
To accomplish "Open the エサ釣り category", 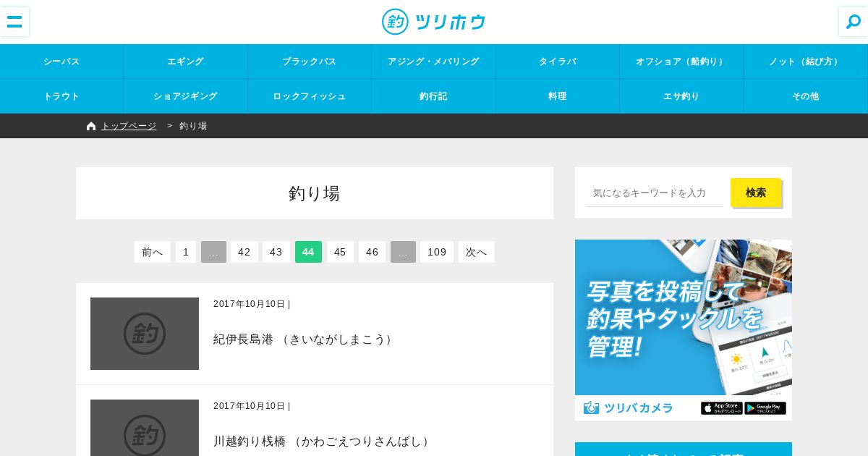I will click(682, 96).
